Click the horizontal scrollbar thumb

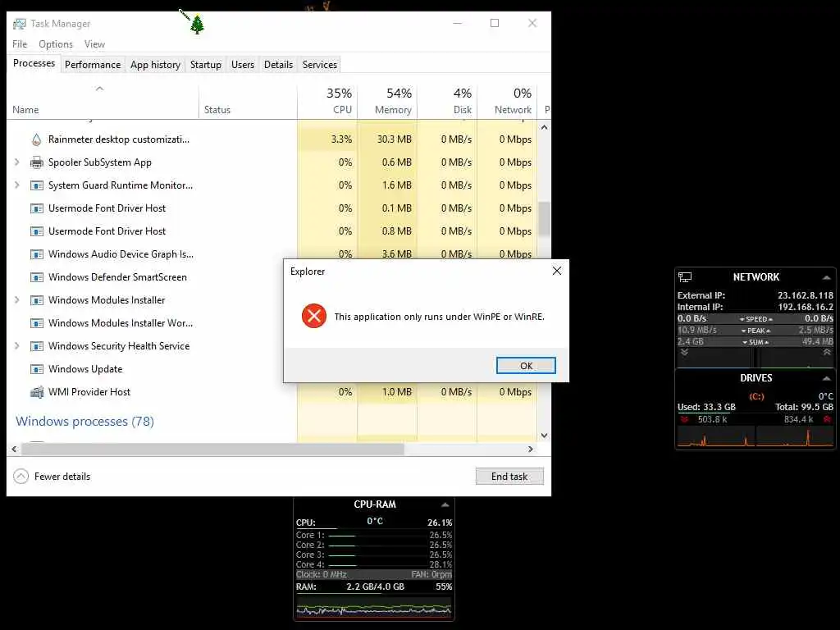tap(212, 450)
